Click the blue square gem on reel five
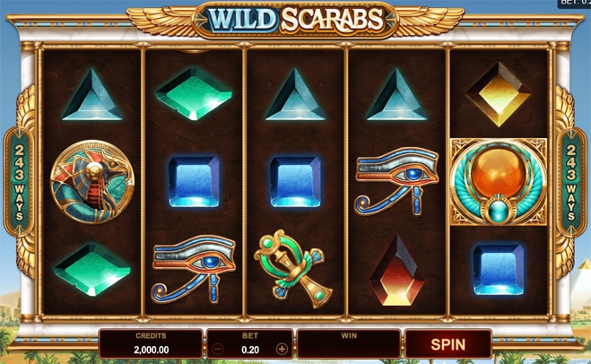 coord(499,269)
